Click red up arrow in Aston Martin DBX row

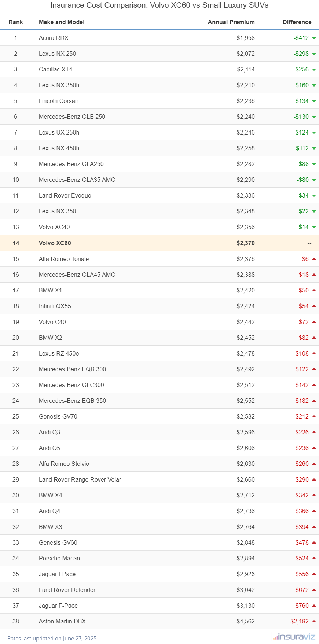point(314,621)
